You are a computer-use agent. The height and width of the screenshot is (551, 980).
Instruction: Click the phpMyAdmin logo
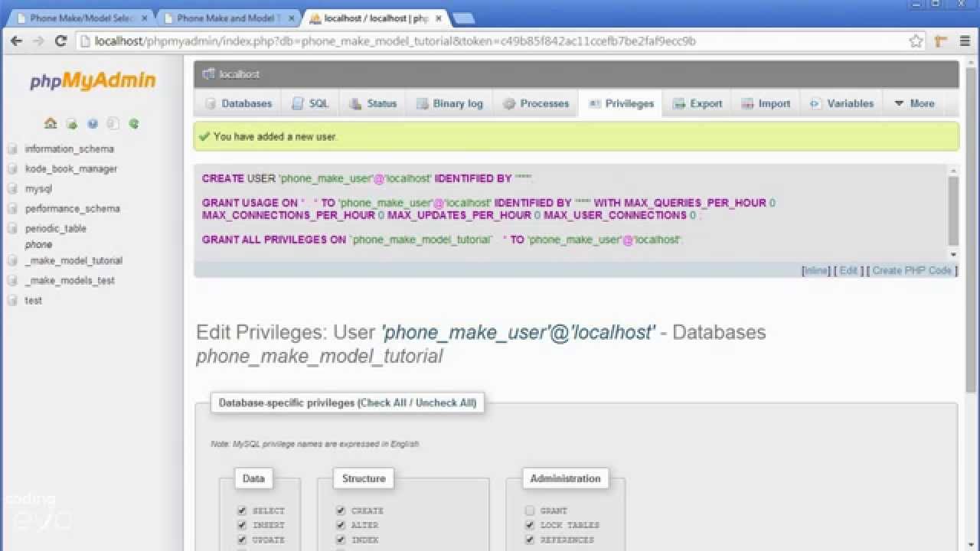tap(93, 80)
